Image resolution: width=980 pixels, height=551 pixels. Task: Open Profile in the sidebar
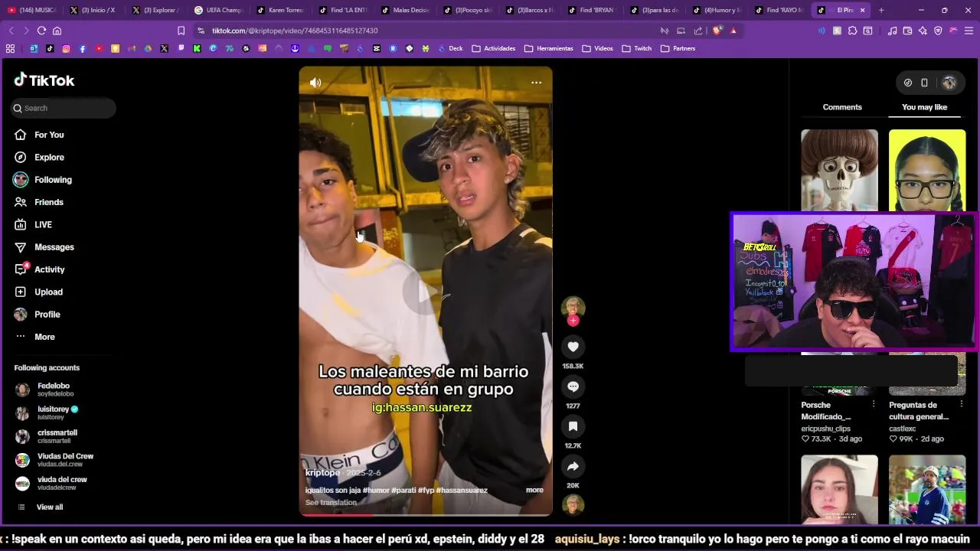coord(47,315)
